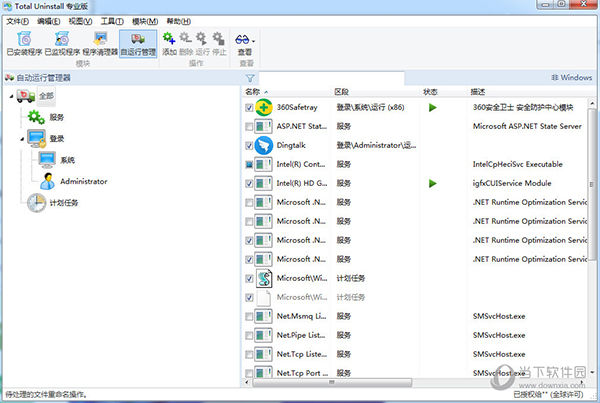
Task: Open the 程序清理器 module
Action: coord(100,44)
